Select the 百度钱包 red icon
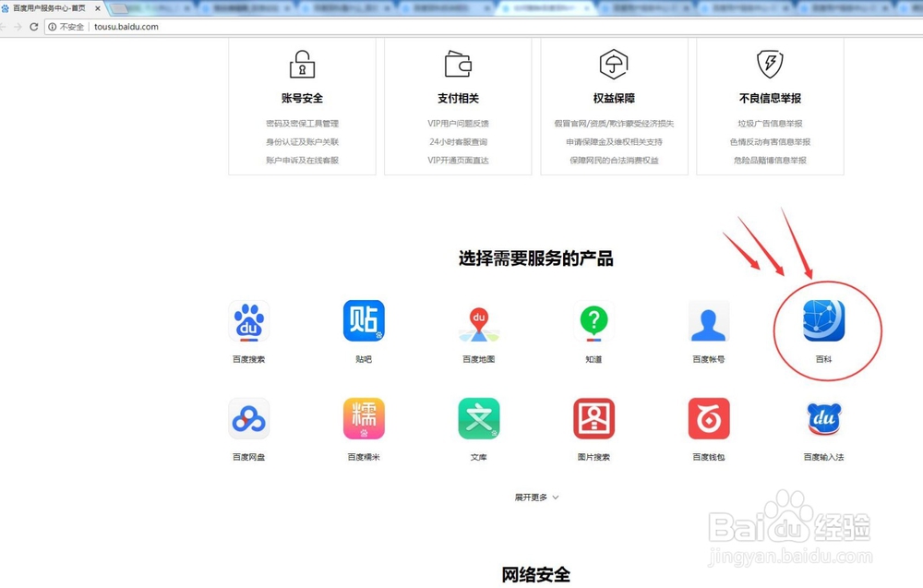This screenshot has width=923, height=588. pyautogui.click(x=709, y=418)
